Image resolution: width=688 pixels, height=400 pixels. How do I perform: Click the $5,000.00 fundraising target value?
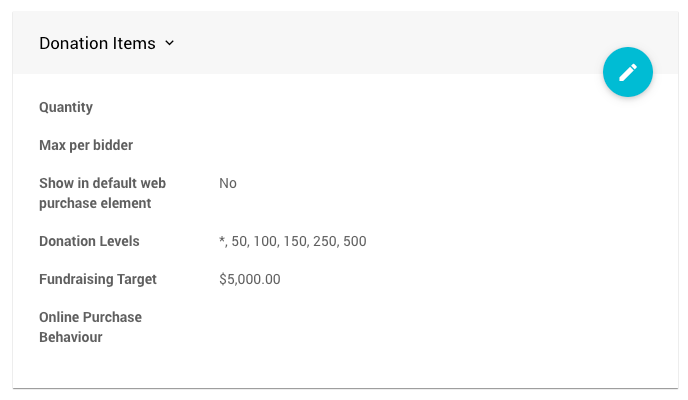[x=250, y=279]
